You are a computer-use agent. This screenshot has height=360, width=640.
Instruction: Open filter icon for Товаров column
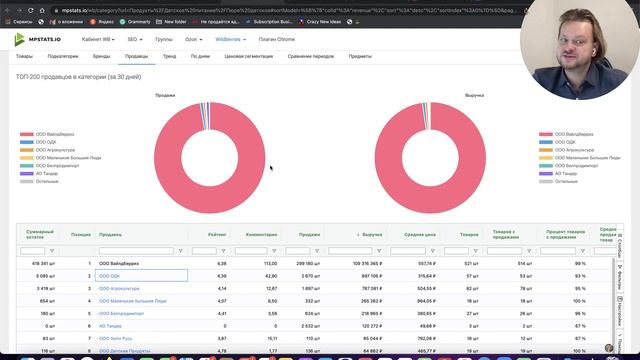point(476,251)
